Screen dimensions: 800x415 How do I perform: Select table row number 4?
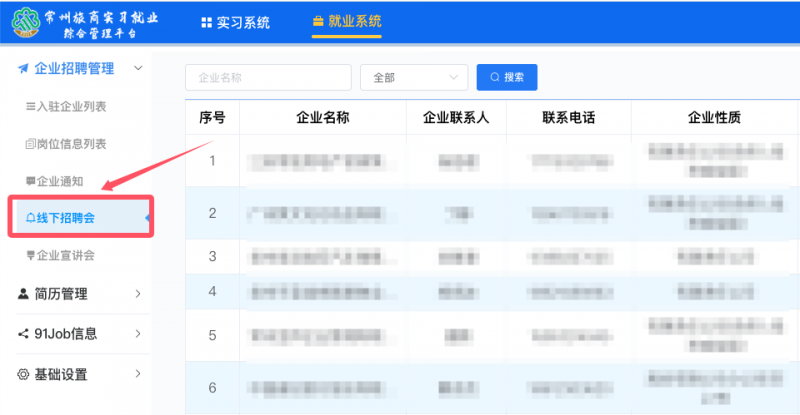[x=492, y=291]
